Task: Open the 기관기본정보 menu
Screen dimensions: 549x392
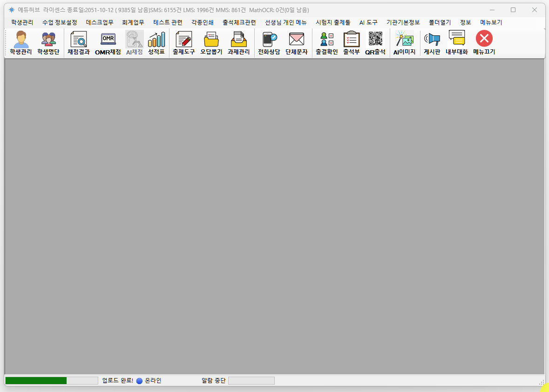Action: [x=403, y=22]
